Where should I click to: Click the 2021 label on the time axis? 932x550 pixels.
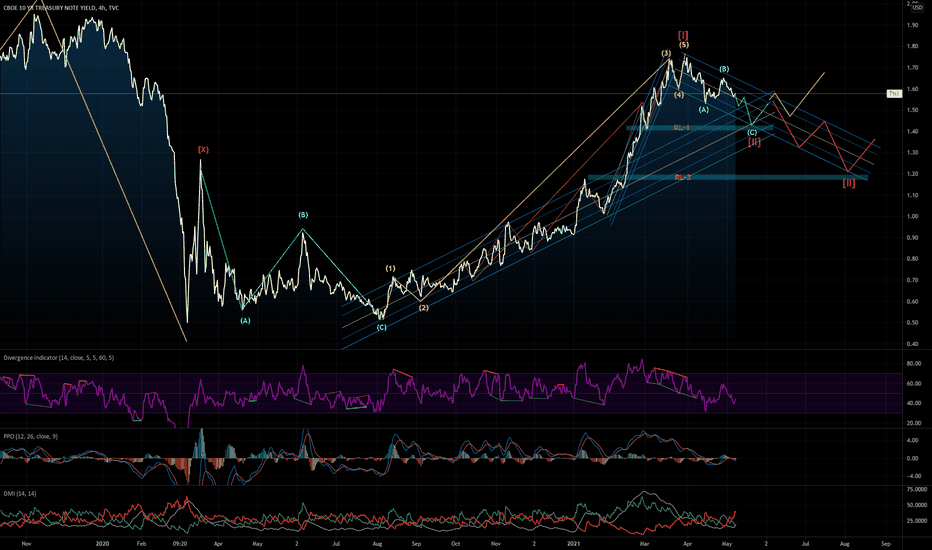click(x=574, y=543)
